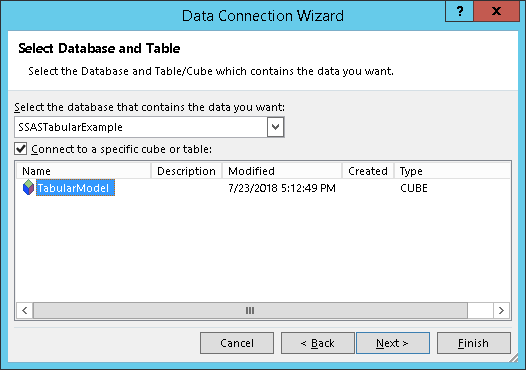Uncheck Connect to a specific cube or table
Screen dimensions: 526x370
pos(20,149)
